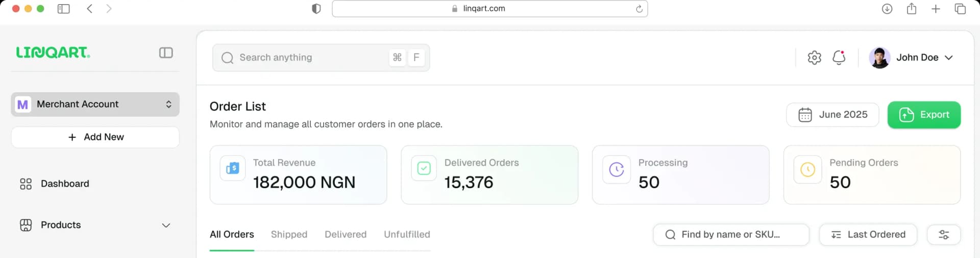Viewport: 980px width, 258px height.
Task: Click the filter sliders icon button
Action: pyautogui.click(x=944, y=235)
